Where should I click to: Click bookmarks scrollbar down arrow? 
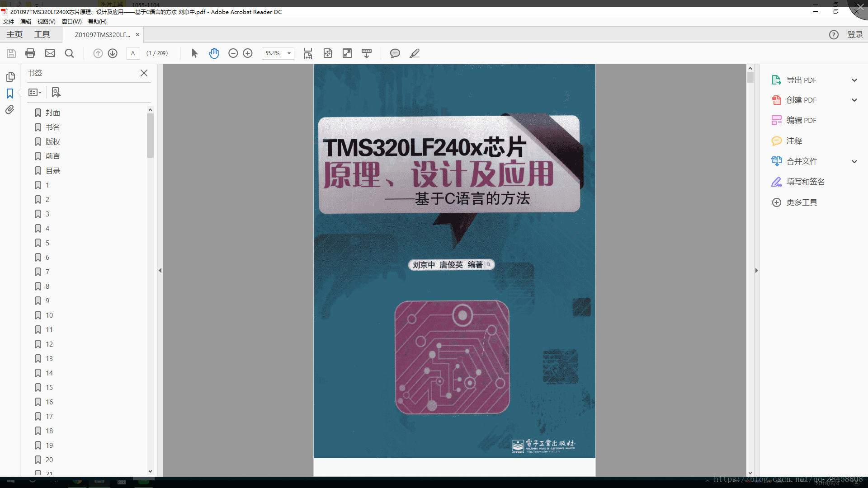[150, 471]
